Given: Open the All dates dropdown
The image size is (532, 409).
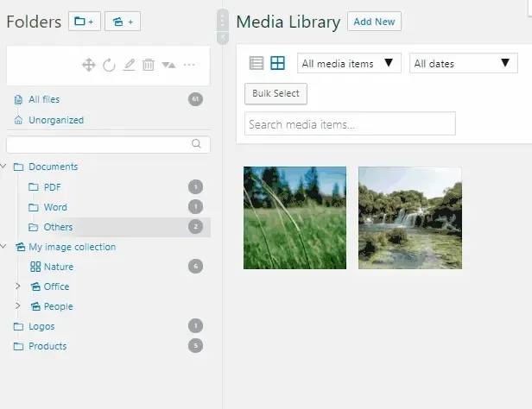Looking at the screenshot, I should pyautogui.click(x=464, y=63).
